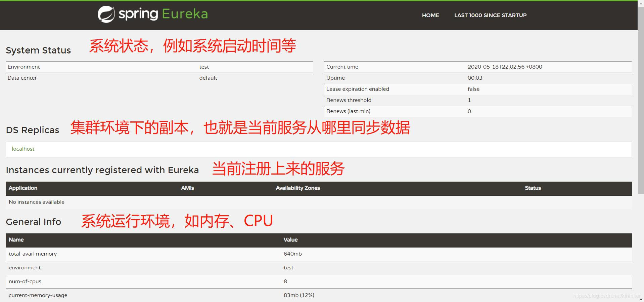Click the Uptime label

pyautogui.click(x=335, y=78)
